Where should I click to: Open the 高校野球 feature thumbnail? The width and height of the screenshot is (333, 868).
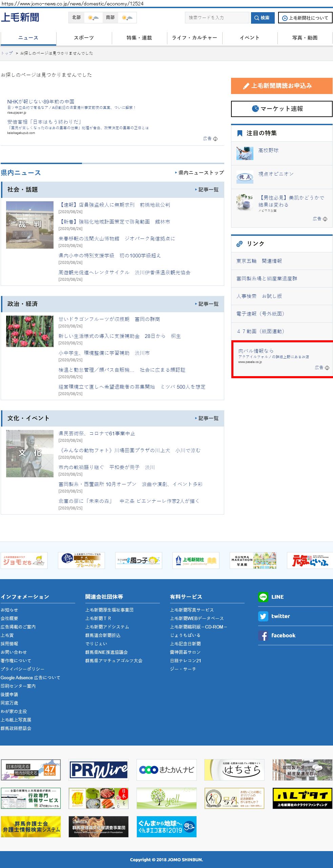pyautogui.click(x=245, y=153)
